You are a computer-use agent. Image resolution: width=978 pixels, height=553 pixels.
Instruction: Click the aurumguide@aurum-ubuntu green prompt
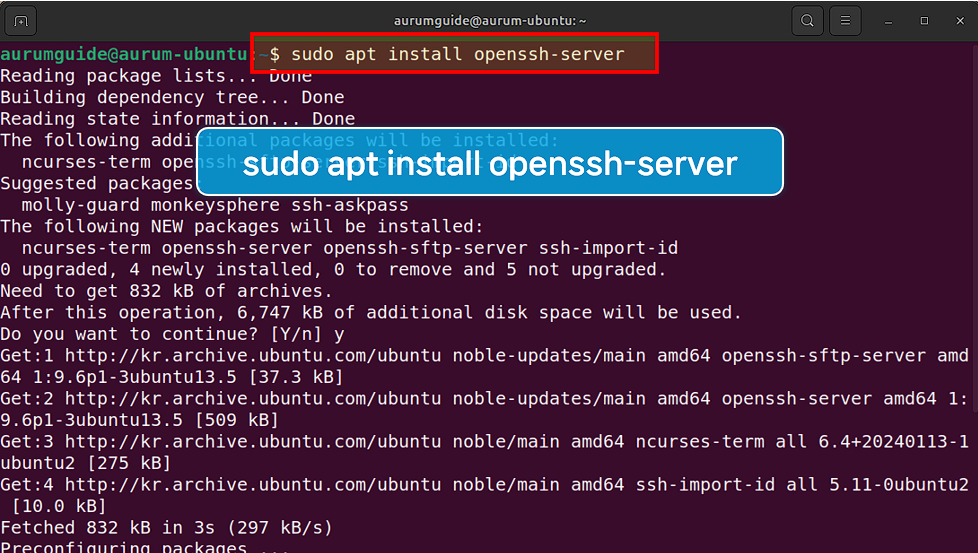pos(124,54)
